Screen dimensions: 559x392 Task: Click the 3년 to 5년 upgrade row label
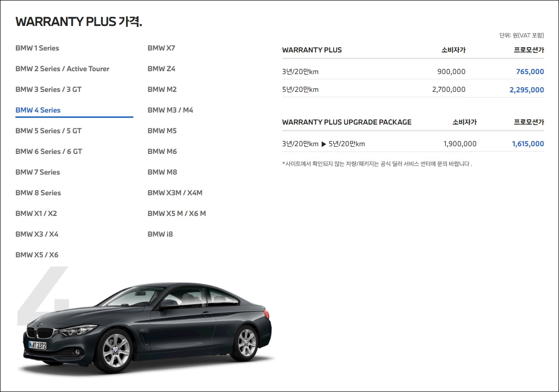324,144
